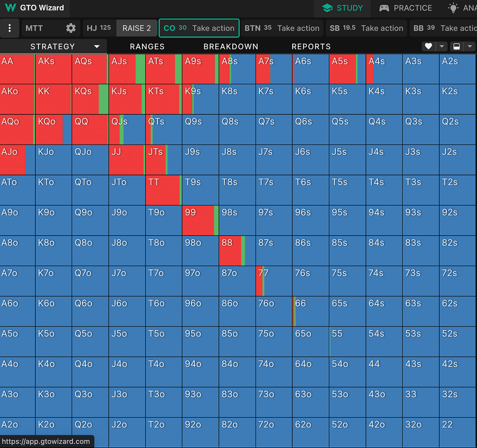Click the GTO Wizard logo icon
This screenshot has height=448, width=477.
tap(10, 8)
